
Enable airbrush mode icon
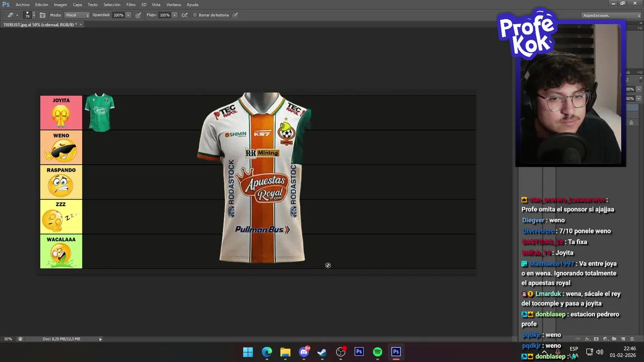pyautogui.click(x=185, y=15)
